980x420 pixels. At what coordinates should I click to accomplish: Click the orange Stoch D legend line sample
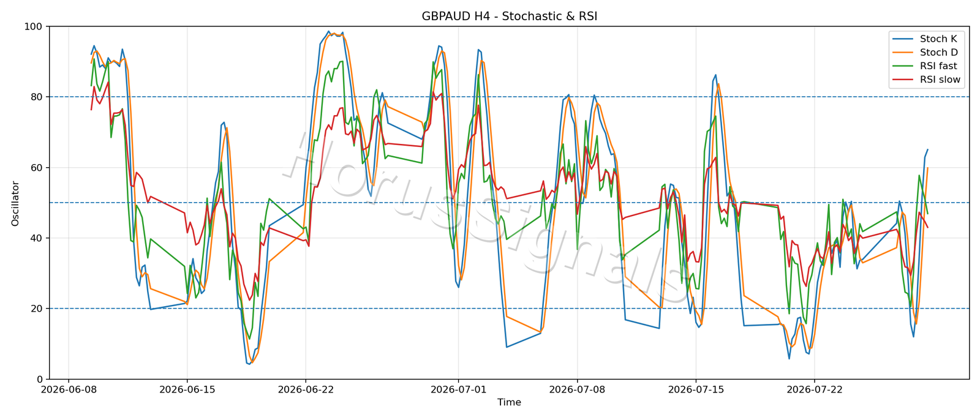(x=904, y=53)
